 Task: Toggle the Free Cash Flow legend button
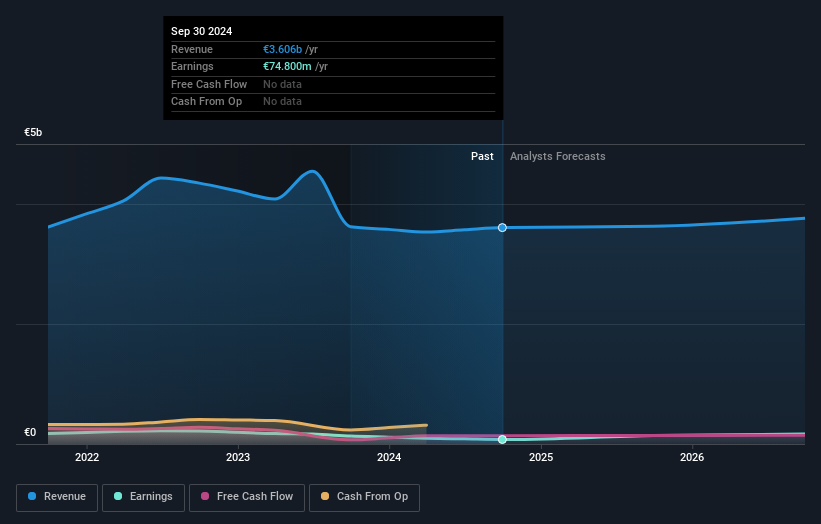[247, 497]
